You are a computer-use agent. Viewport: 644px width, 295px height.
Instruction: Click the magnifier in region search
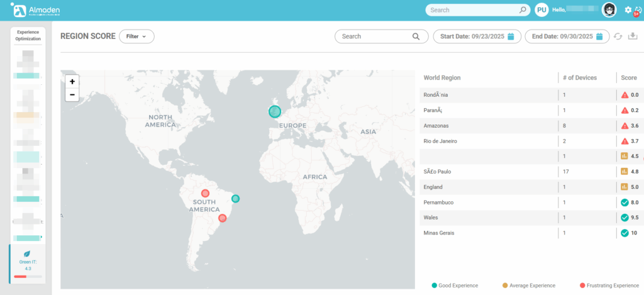(416, 36)
